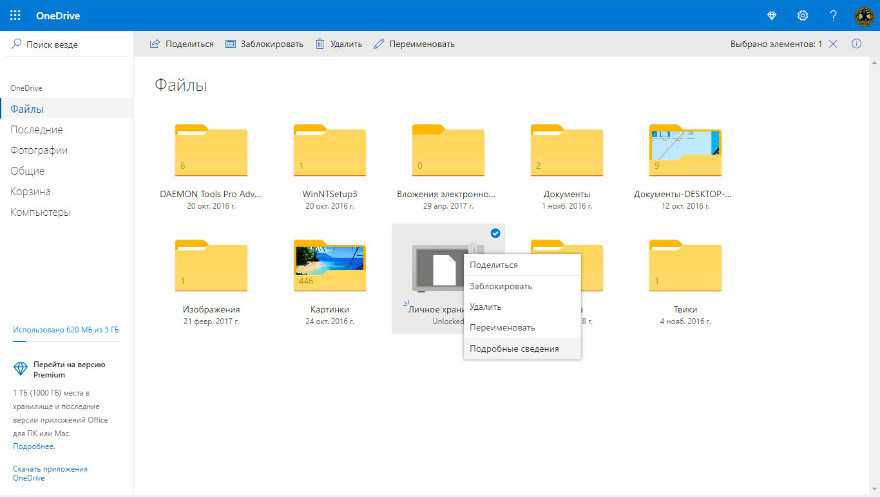This screenshot has width=880, height=497.
Task: Open the info details pane icon
Action: pos(856,44)
